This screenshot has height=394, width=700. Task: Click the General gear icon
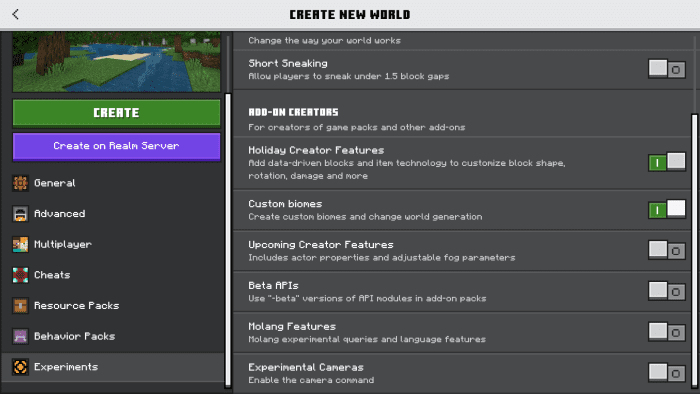(20, 183)
